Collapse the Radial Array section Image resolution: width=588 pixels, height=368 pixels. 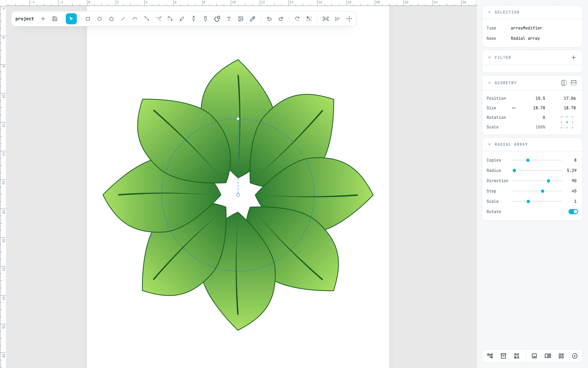[x=489, y=144]
